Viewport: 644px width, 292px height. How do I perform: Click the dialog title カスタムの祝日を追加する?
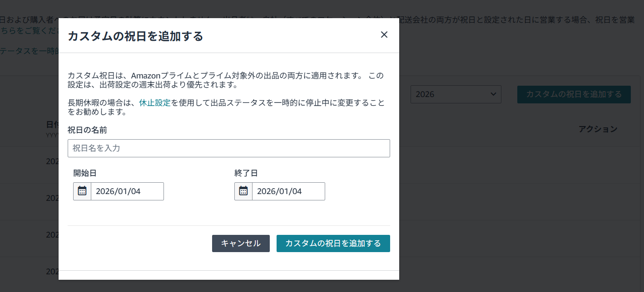135,36
